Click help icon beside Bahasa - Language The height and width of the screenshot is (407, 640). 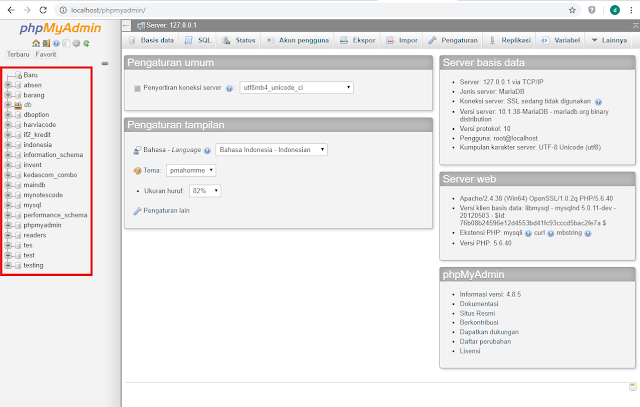tap(207, 151)
